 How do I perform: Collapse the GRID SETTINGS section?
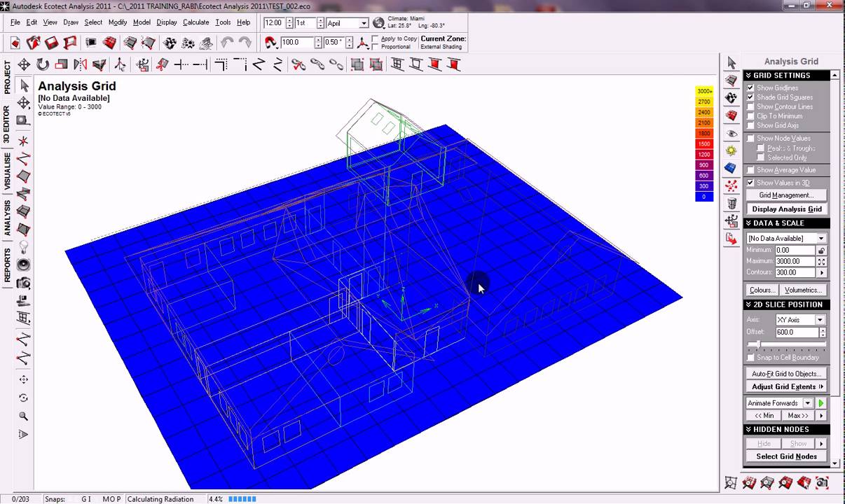787,75
